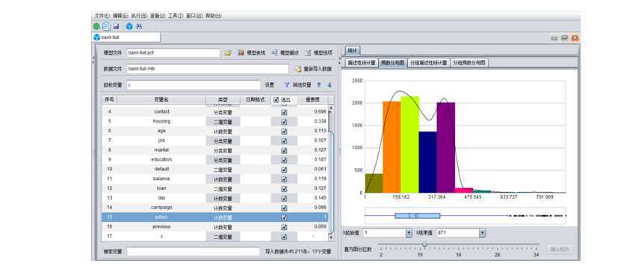644x272 pixels.
Task: Open model file browse folder icon
Action: (x=228, y=53)
